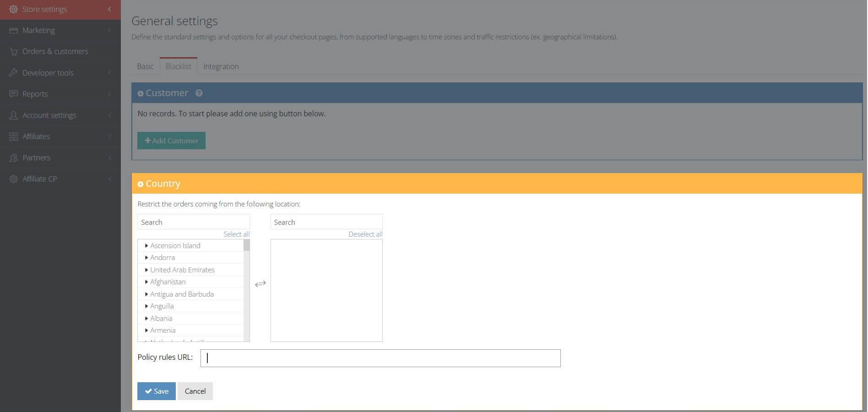Screen dimensions: 868x412
Task: Select the Partners sidebar icon
Action: [13, 157]
